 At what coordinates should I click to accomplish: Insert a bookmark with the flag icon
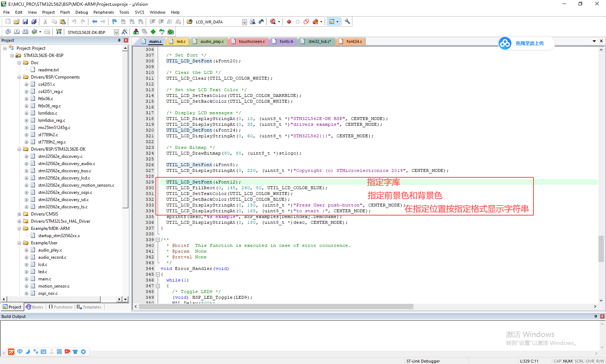coord(114,22)
